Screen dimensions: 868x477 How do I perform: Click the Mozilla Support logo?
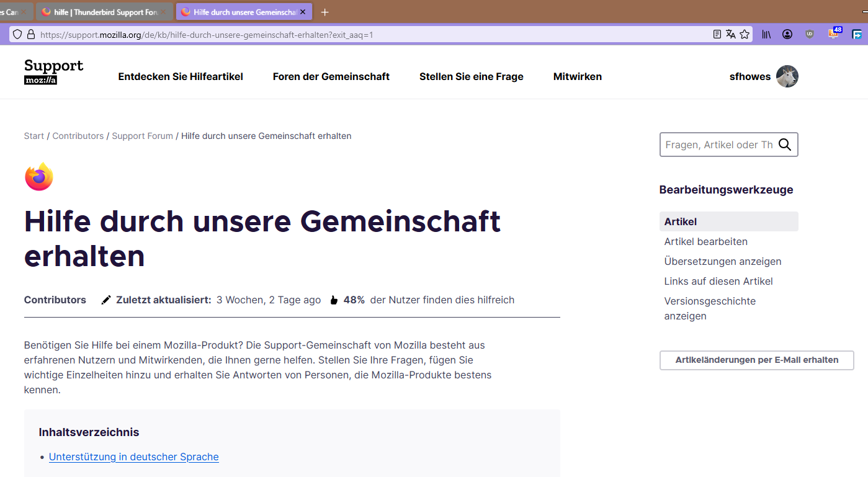pos(54,72)
